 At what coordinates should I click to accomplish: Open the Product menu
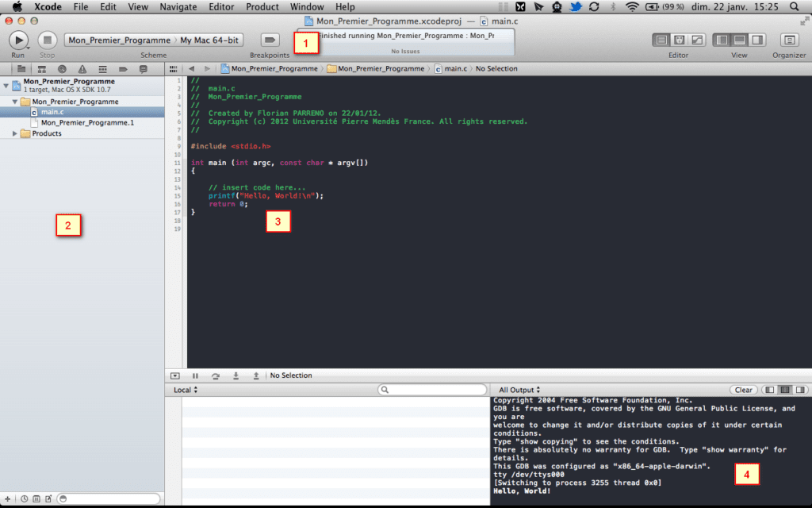[262, 6]
